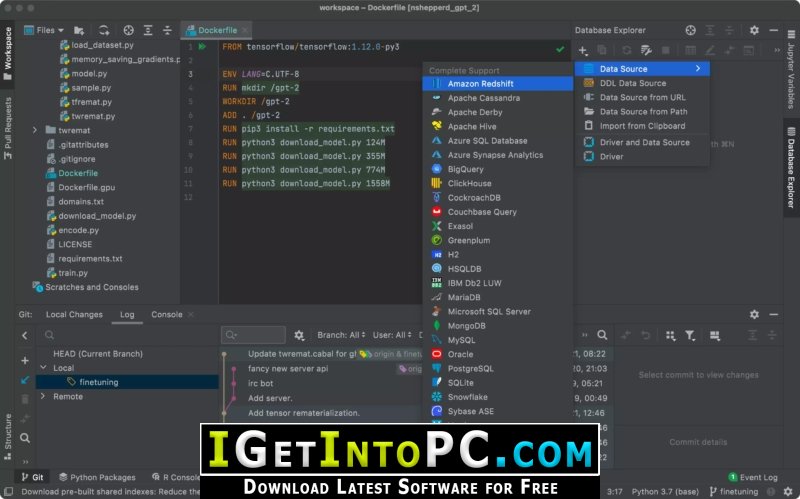Run the Dockerfile using gutter run arrow

(203, 46)
